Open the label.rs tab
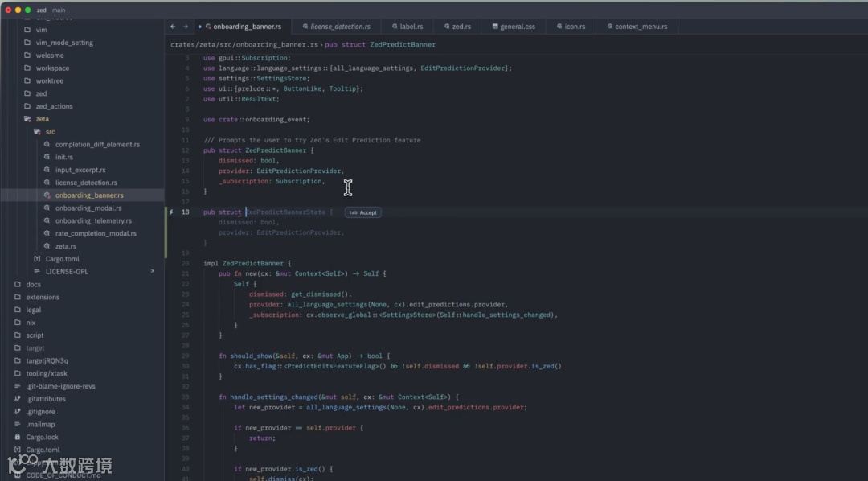The image size is (868, 481). pyautogui.click(x=407, y=27)
